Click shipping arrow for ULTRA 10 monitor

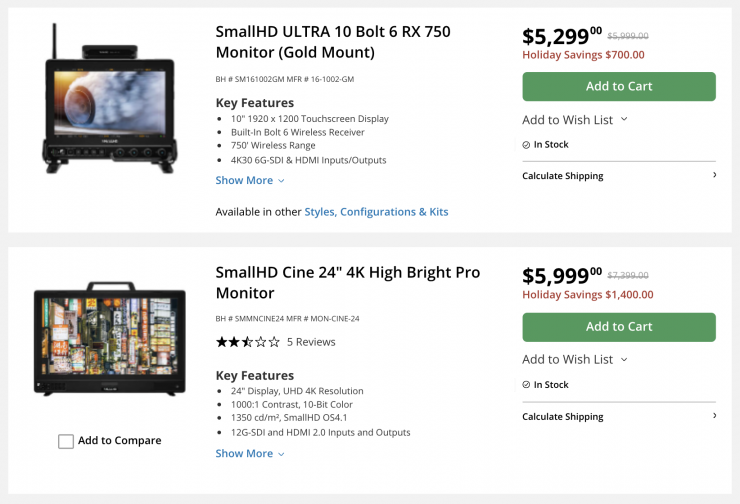click(x=714, y=175)
